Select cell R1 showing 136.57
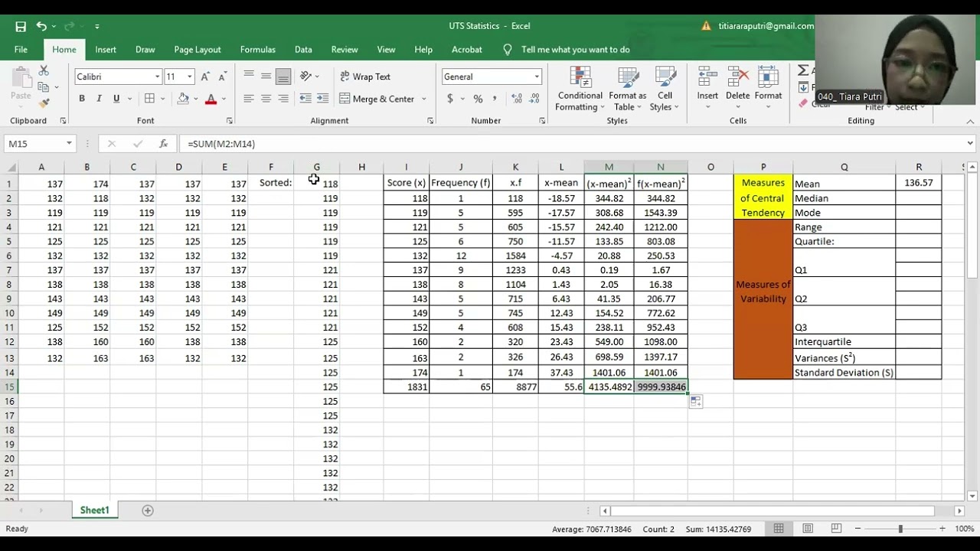Viewport: 980px width, 551px height. (x=918, y=183)
